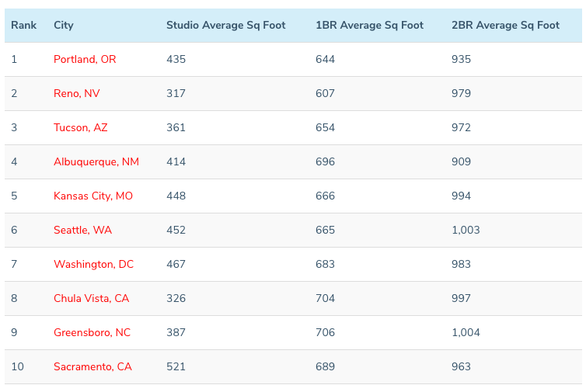Open the Seattle, WA link
This screenshot has height=392, width=586.
(x=82, y=231)
